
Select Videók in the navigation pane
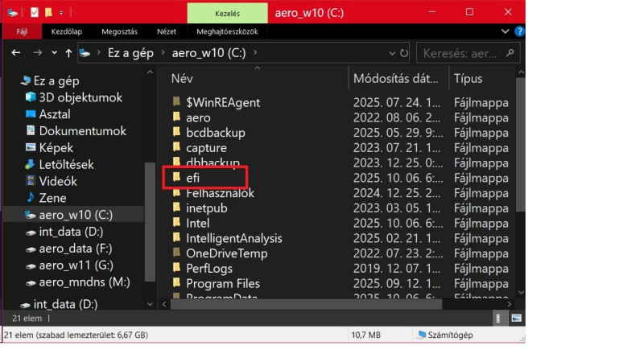click(58, 182)
